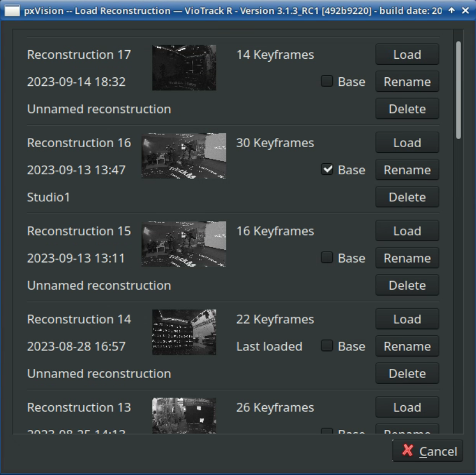
Task: Check Base box for Reconstruction 14
Action: tap(327, 346)
